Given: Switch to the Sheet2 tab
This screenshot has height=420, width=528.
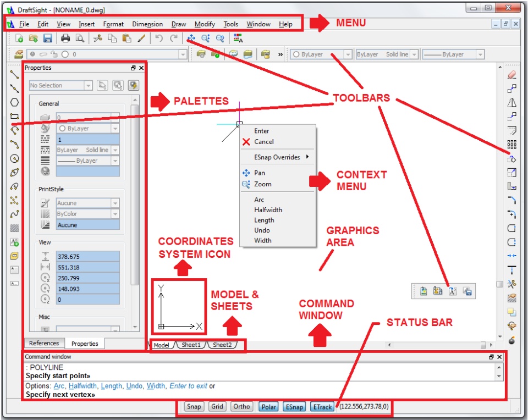Looking at the screenshot, I should click(222, 345).
